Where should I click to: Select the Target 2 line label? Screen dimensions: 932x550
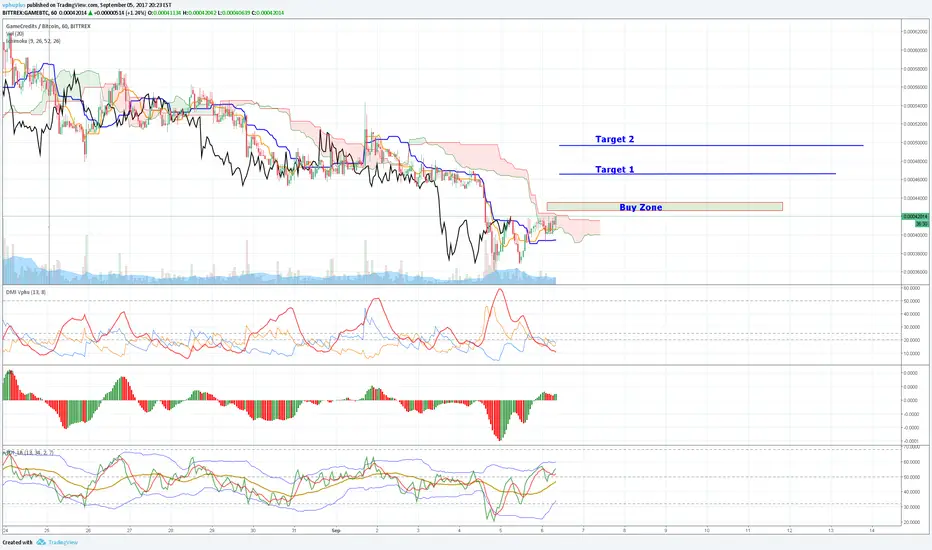(615, 139)
